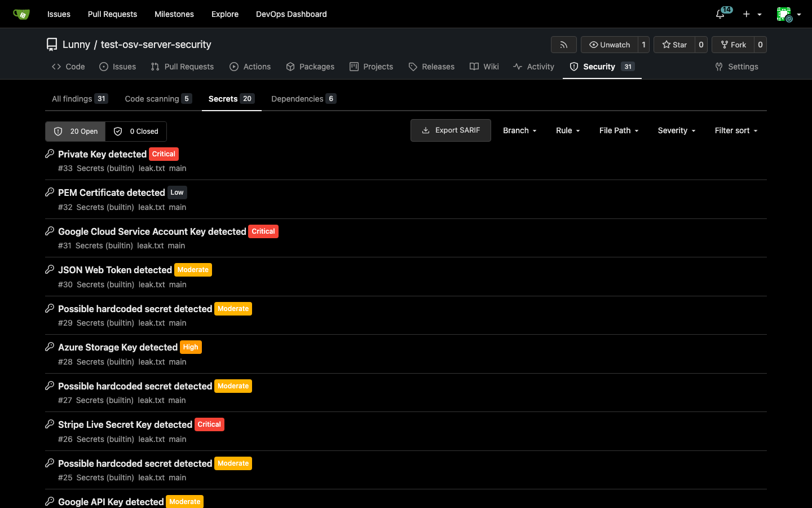Click key icon beside PEM Certificate detected
Viewport: 812px width, 508px height.
coord(50,192)
